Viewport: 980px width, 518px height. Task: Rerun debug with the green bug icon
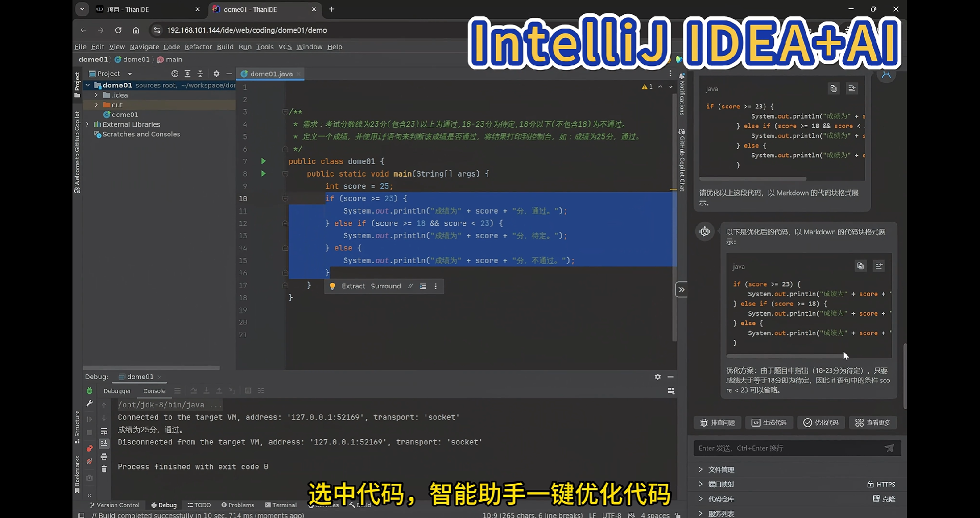pos(89,391)
